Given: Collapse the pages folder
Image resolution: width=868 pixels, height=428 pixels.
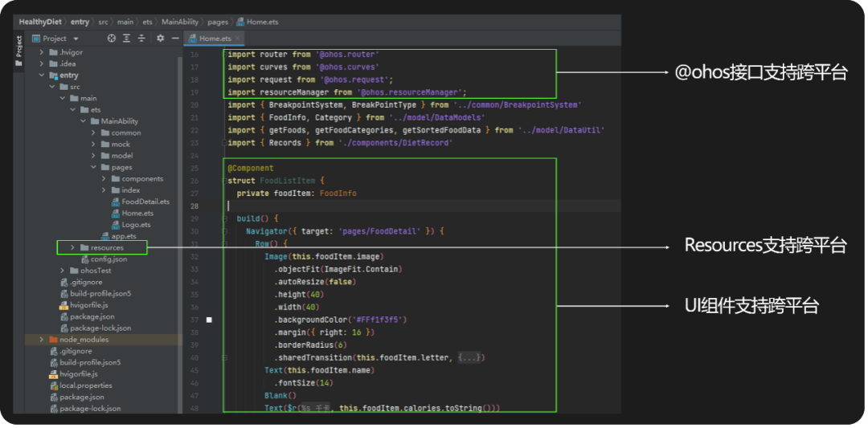Looking at the screenshot, I should [93, 167].
